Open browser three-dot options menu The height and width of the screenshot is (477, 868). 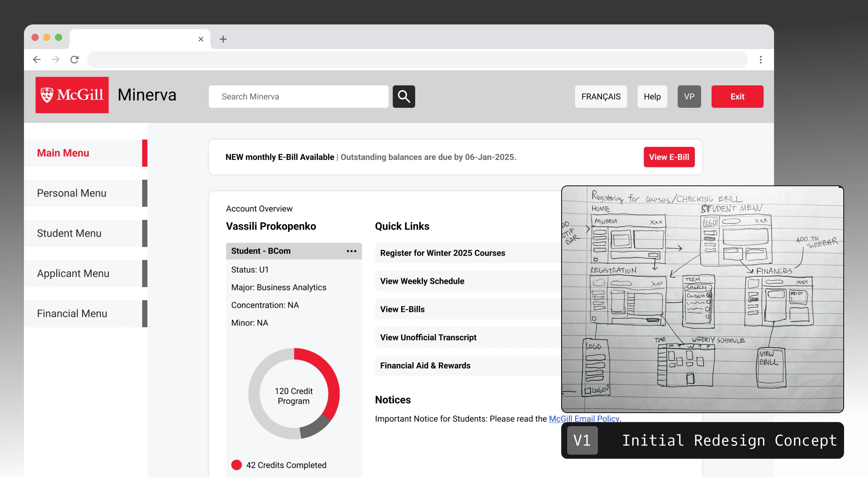[760, 60]
